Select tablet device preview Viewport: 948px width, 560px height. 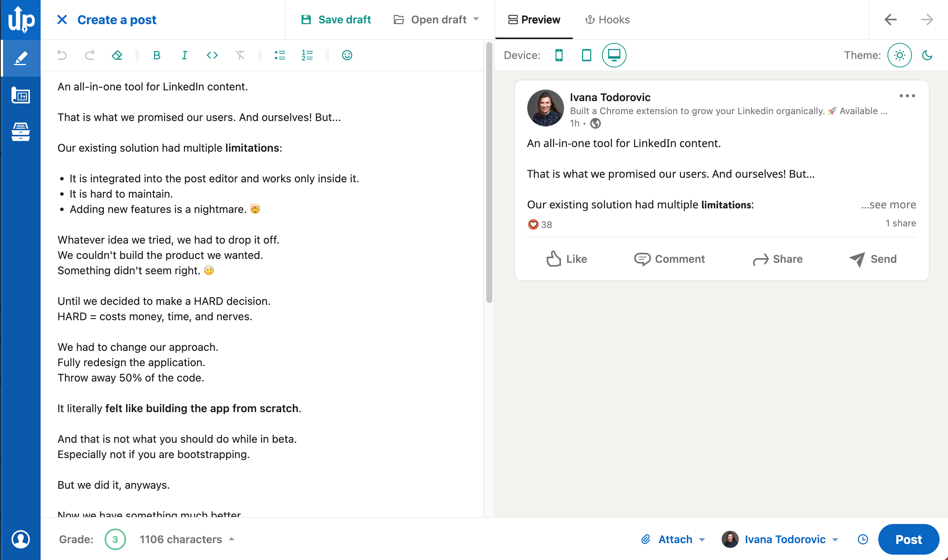tap(587, 55)
